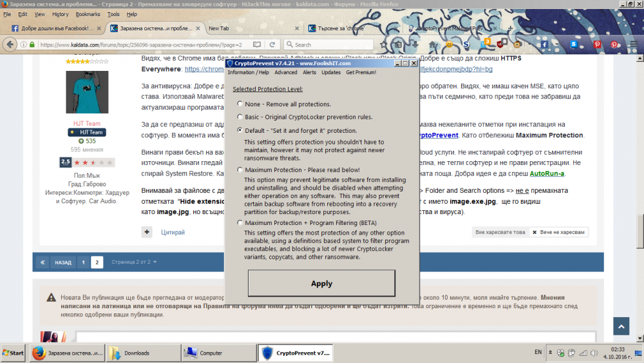Open the Downloads arrow icon in toolbar
The width and height of the screenshot is (644, 363).
415,44
